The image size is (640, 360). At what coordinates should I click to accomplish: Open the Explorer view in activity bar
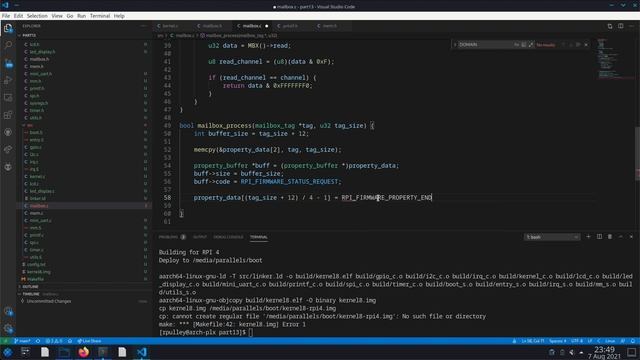click(8, 28)
